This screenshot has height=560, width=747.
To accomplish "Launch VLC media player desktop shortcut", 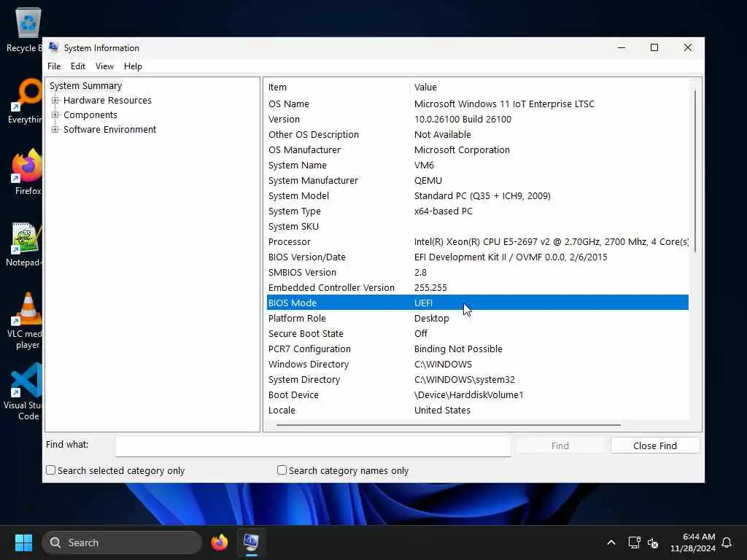I will [x=26, y=320].
